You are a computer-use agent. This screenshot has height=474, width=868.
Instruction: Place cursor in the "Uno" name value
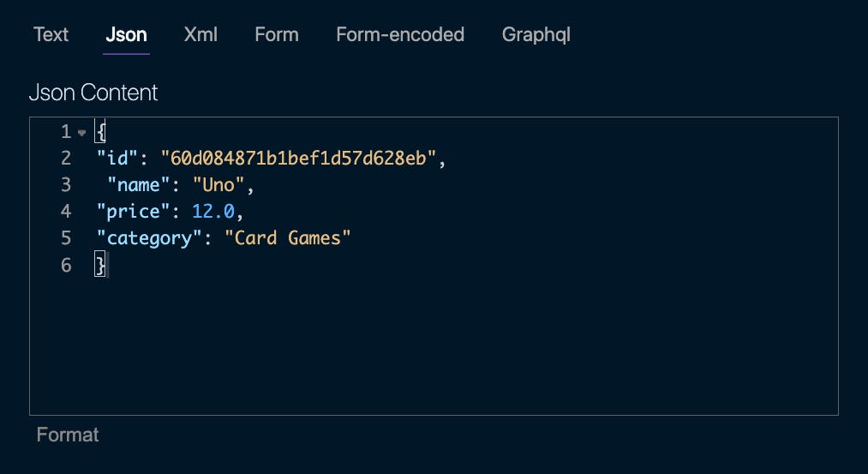[x=218, y=185]
